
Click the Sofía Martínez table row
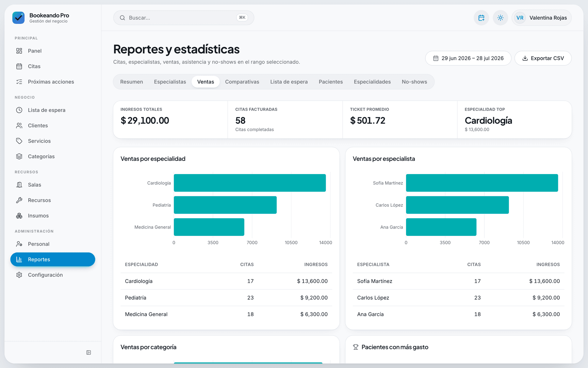point(458,281)
